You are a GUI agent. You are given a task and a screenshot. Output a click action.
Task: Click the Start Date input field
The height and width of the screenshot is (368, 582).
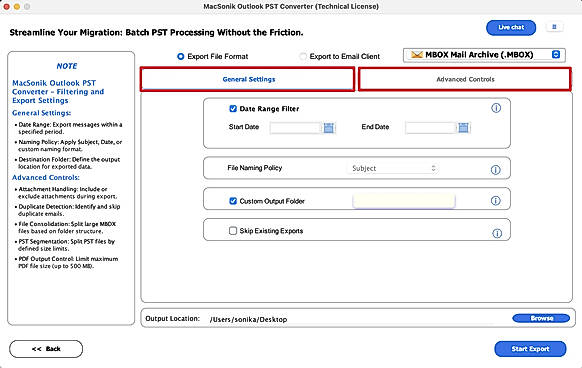tap(295, 128)
